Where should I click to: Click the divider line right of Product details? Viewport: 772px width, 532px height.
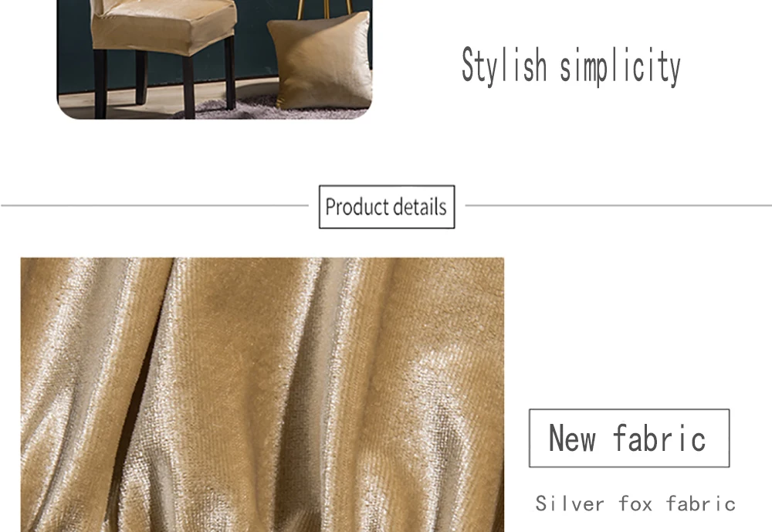(618, 205)
